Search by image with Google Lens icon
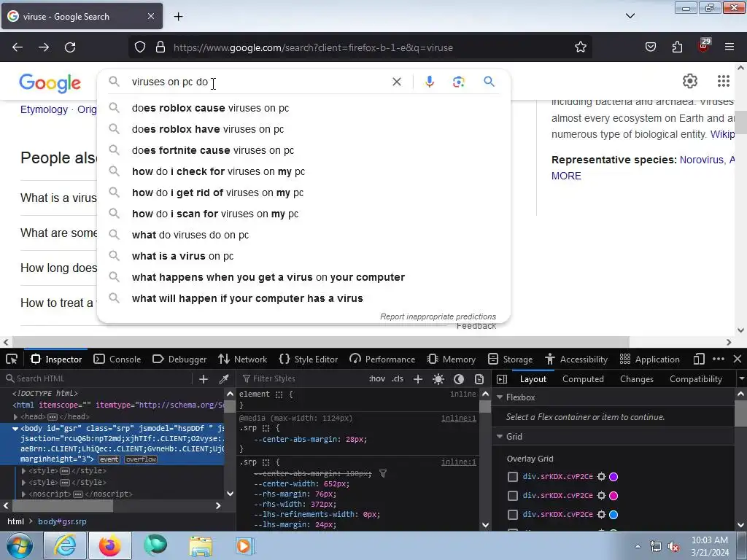747x560 pixels. [x=458, y=82]
